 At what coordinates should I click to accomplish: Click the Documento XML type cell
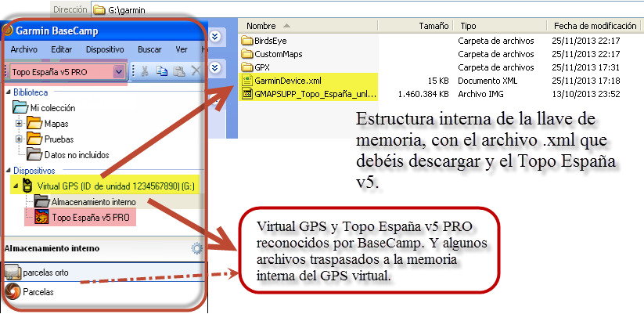pyautogui.click(x=487, y=81)
